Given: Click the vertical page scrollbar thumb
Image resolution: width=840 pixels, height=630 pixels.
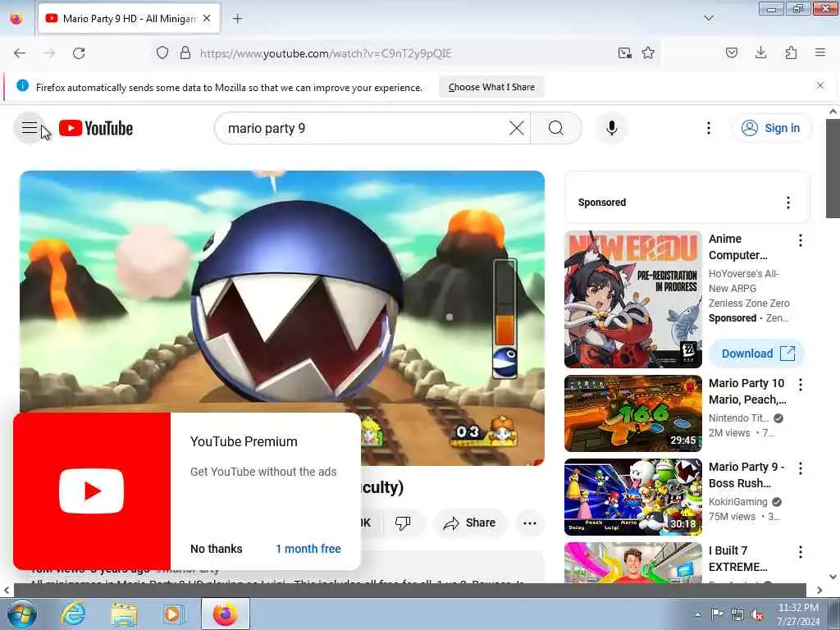Looking at the screenshot, I should 833,169.
